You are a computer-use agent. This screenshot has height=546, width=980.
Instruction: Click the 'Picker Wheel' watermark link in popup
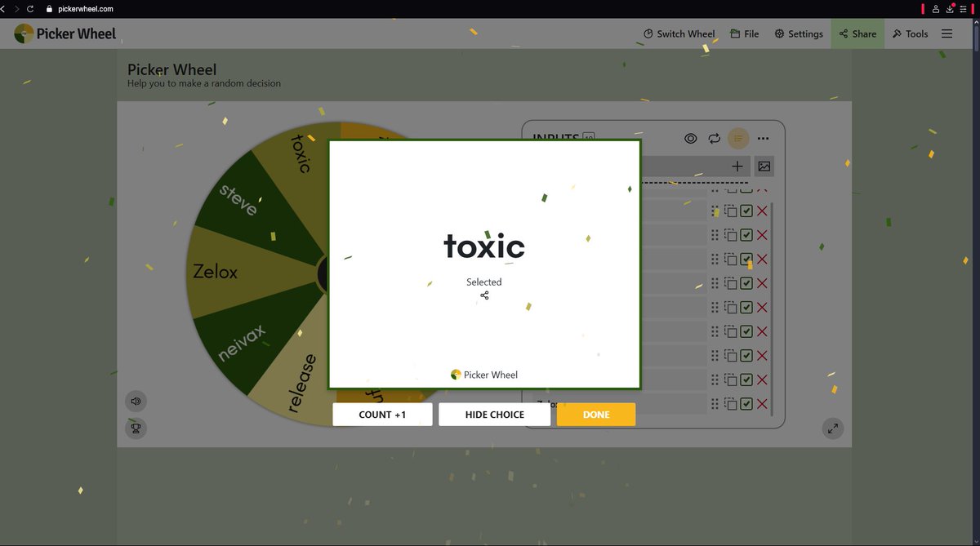pos(484,375)
